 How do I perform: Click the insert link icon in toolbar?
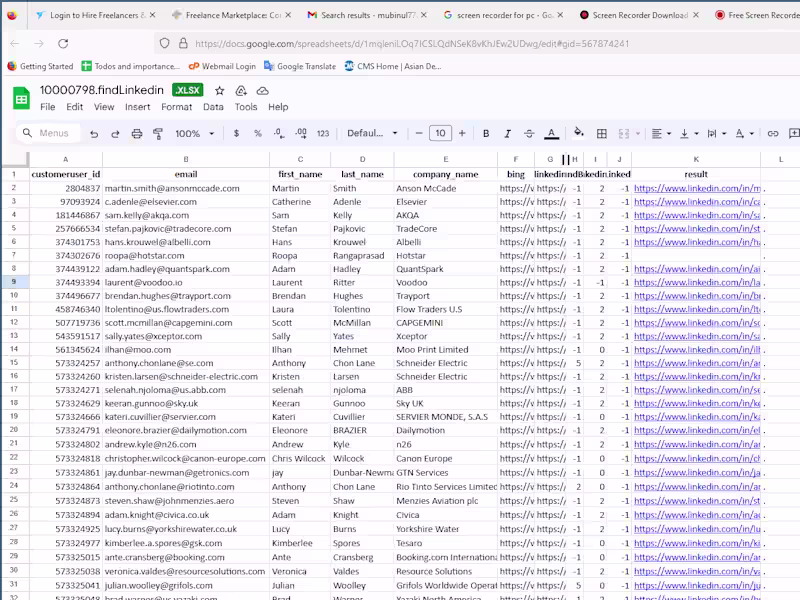pos(772,133)
